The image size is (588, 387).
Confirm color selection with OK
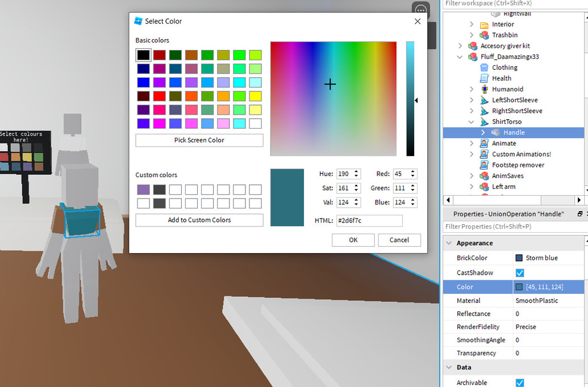click(x=353, y=239)
